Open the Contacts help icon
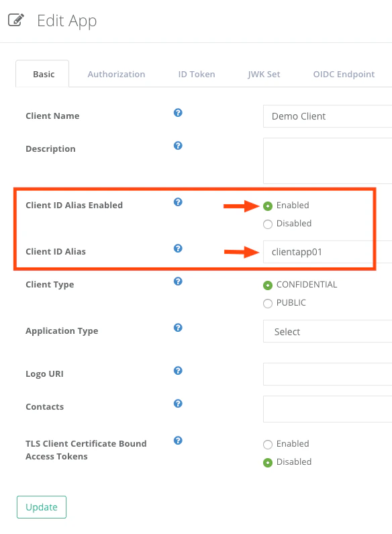Image resolution: width=392 pixels, height=534 pixels. point(178,404)
